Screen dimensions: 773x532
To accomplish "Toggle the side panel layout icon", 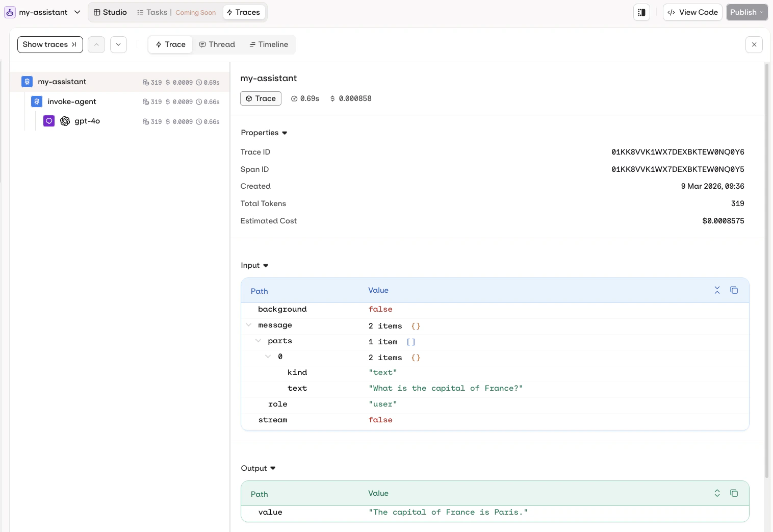I will tap(641, 12).
